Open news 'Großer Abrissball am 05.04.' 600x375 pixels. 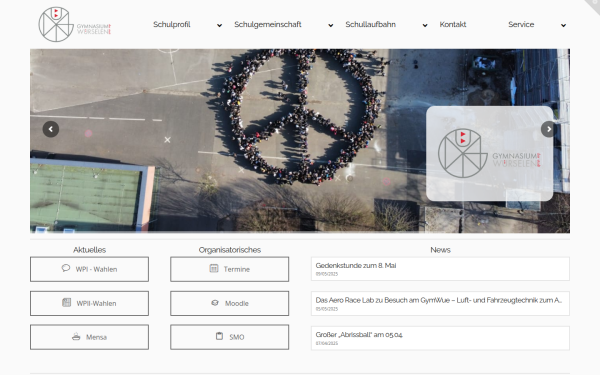[359, 335]
